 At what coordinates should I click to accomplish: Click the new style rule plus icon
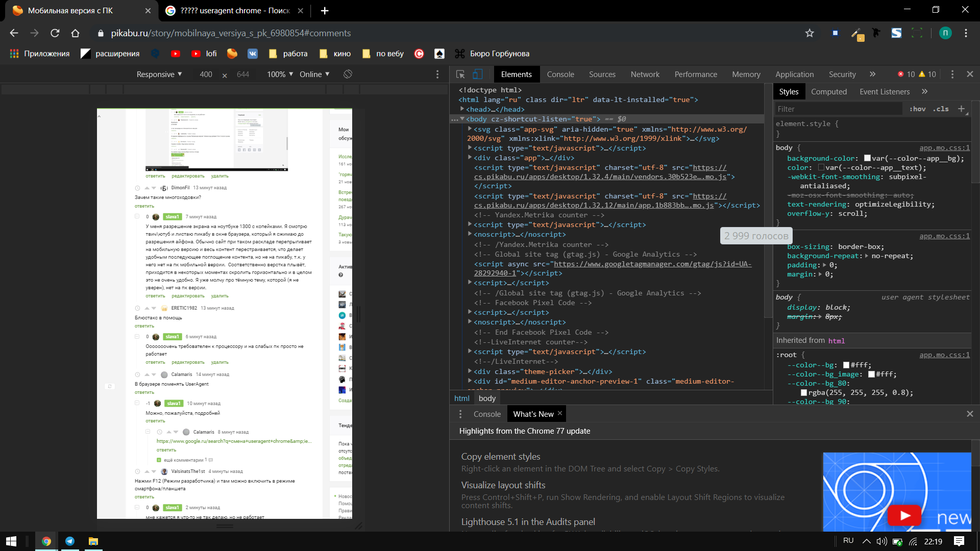[961, 109]
